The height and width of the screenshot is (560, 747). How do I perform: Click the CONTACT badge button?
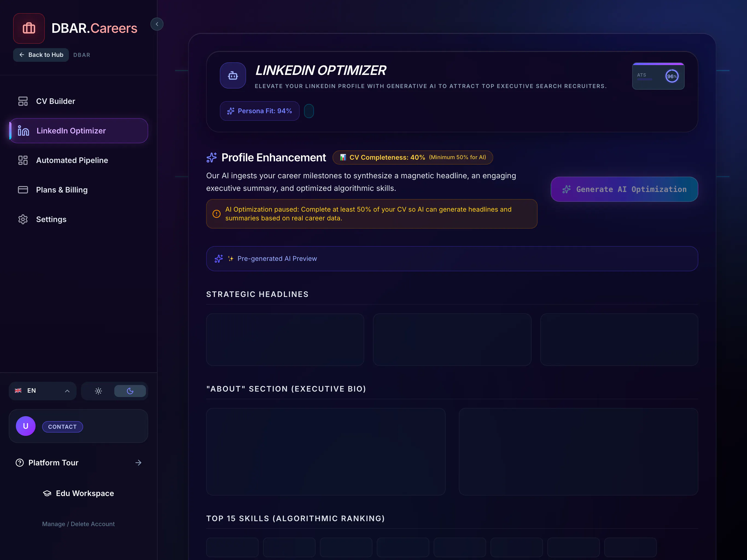(62, 427)
